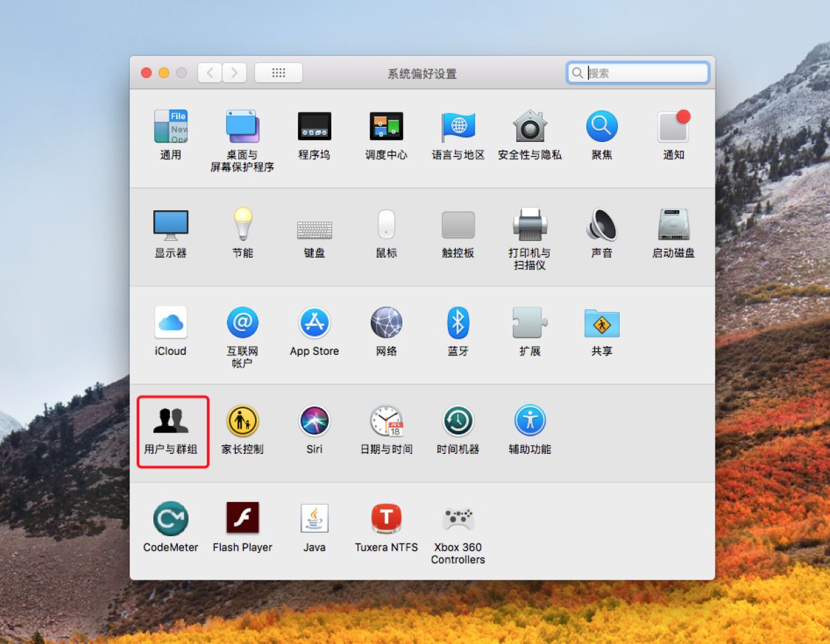Image resolution: width=830 pixels, height=644 pixels.
Task: Open the 共享 (Sharing) pane
Action: (602, 331)
